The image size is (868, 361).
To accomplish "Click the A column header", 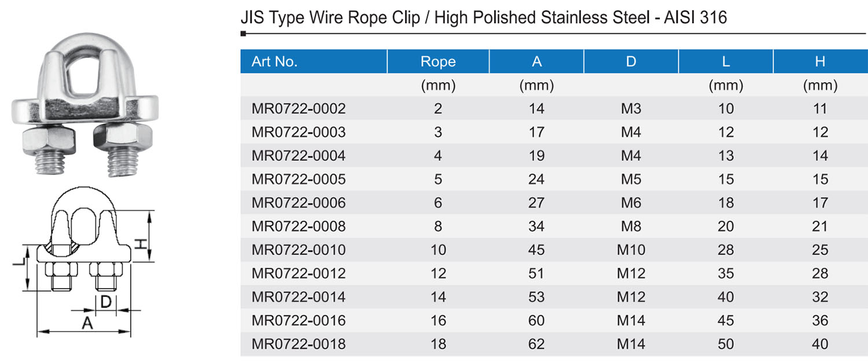I will coord(536,62).
